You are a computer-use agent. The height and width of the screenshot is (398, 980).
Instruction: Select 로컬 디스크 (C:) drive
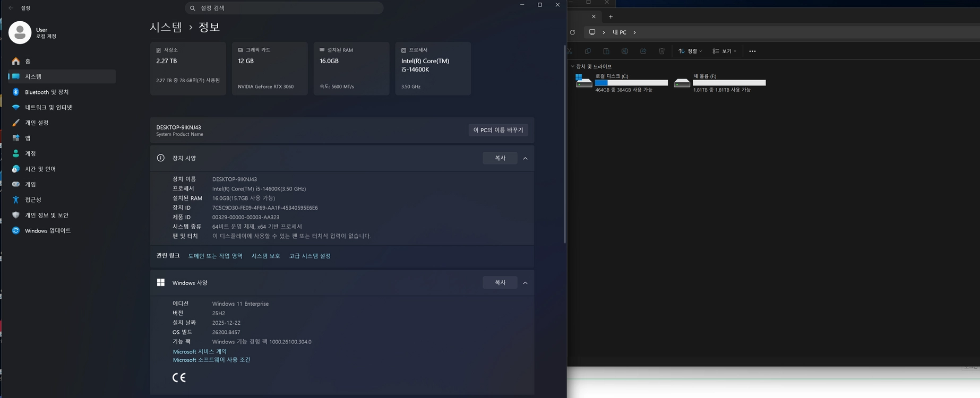[x=622, y=83]
